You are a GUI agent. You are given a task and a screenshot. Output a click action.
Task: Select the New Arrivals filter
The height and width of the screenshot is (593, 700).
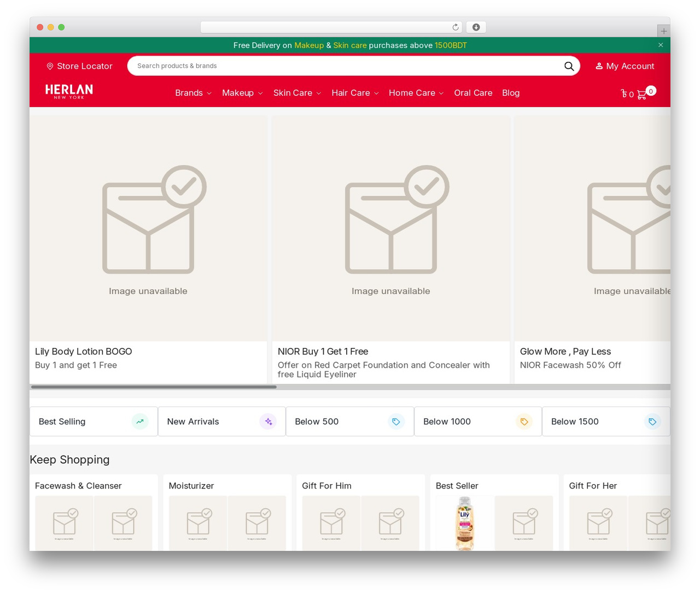(x=222, y=422)
